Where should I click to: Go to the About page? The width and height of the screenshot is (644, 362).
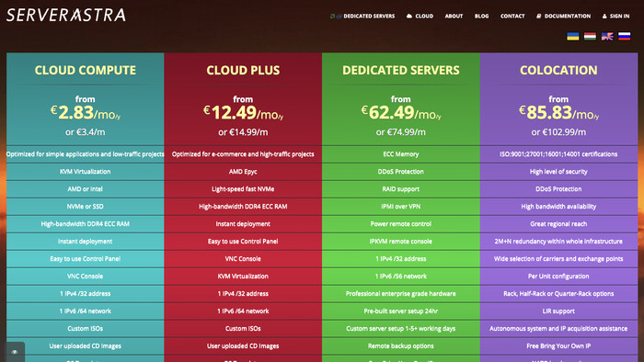(x=454, y=16)
